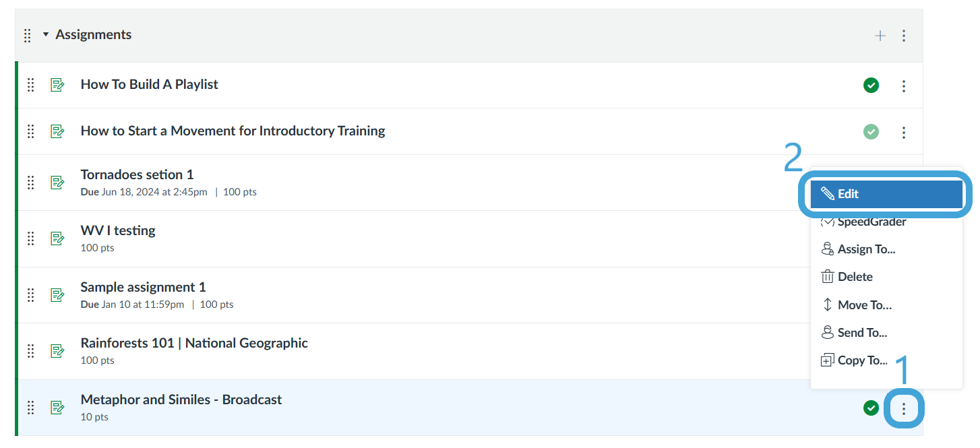The image size is (980, 448).
Task: Click the drag handle for the Assignments module header
Action: coord(27,35)
